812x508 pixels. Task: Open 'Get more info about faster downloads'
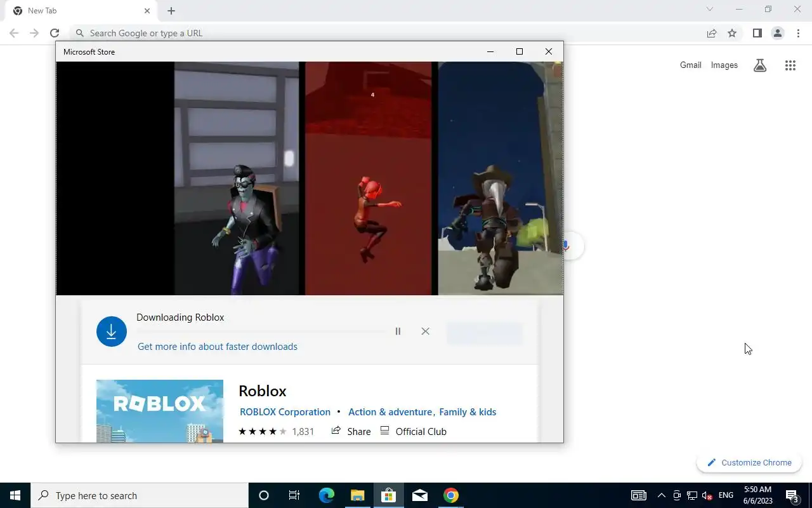tap(218, 347)
